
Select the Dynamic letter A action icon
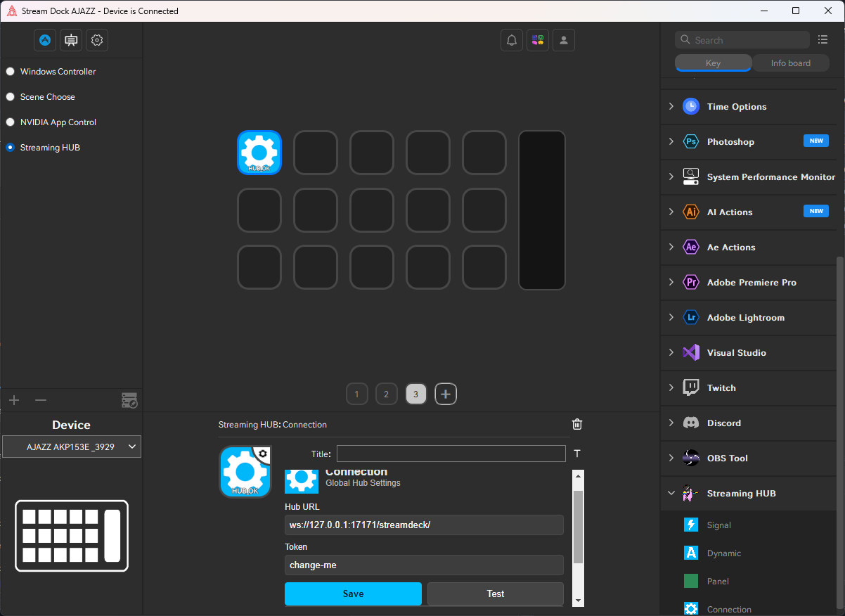pos(691,553)
